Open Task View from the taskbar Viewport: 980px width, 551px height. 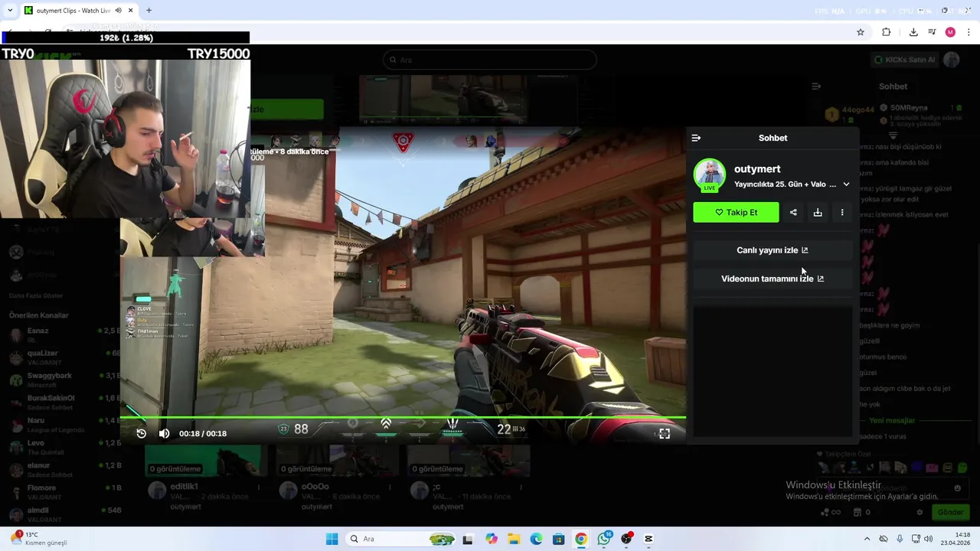pyautogui.click(x=468, y=539)
